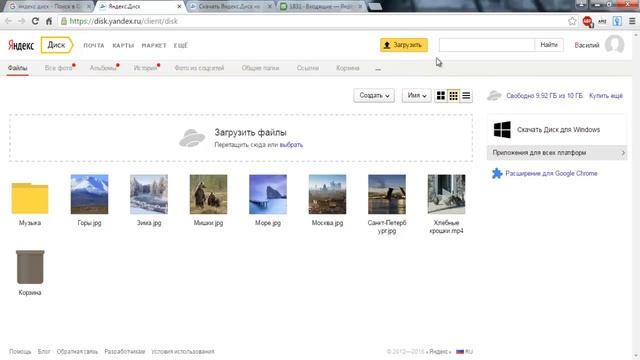The height and width of the screenshot is (360, 640).
Task: Switch to the Общие папки tab
Action: (x=260, y=68)
